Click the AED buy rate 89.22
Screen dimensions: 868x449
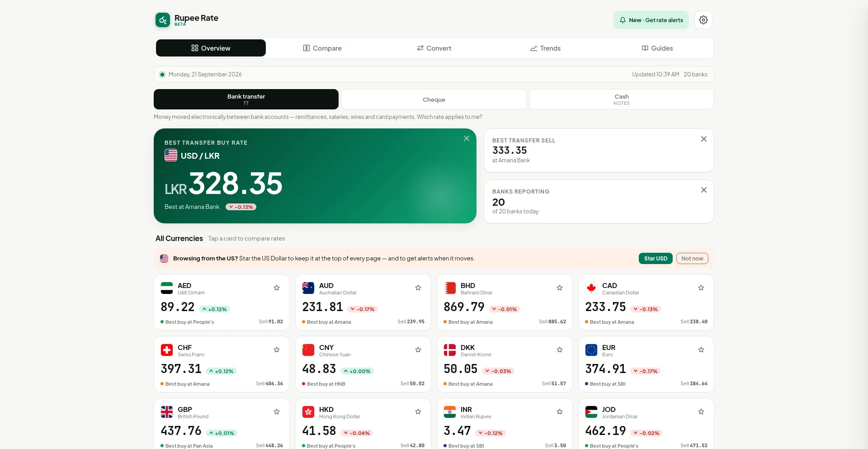click(x=178, y=307)
